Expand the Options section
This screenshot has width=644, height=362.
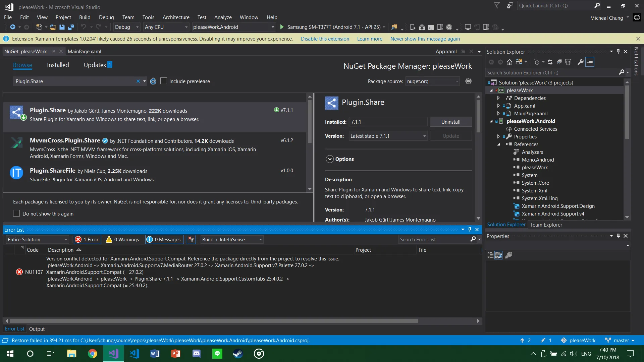[330, 159]
